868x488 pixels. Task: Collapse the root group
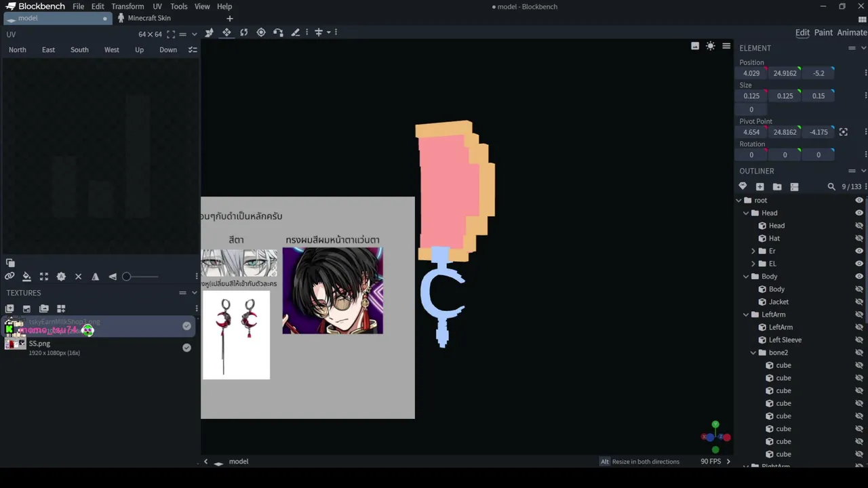(x=739, y=201)
